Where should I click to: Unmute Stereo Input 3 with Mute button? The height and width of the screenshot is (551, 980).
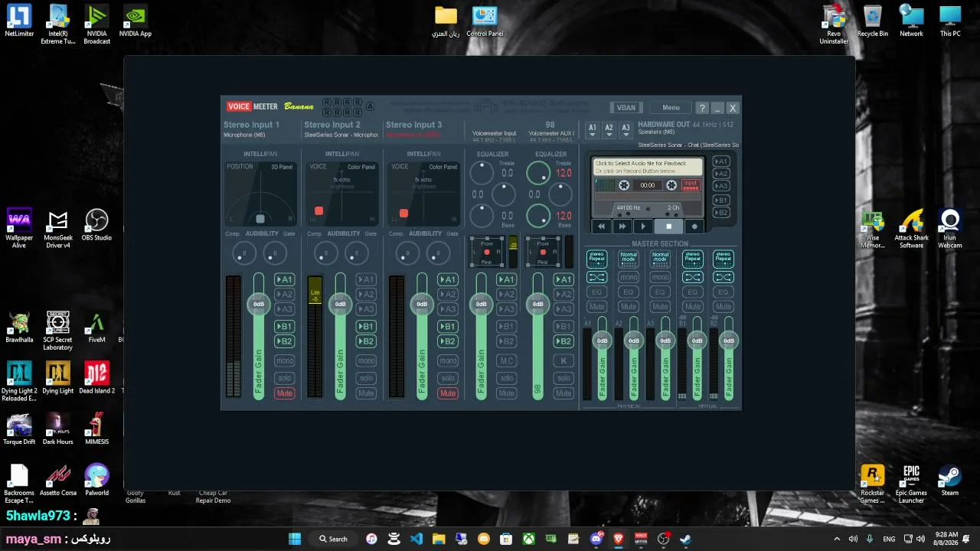[448, 393]
